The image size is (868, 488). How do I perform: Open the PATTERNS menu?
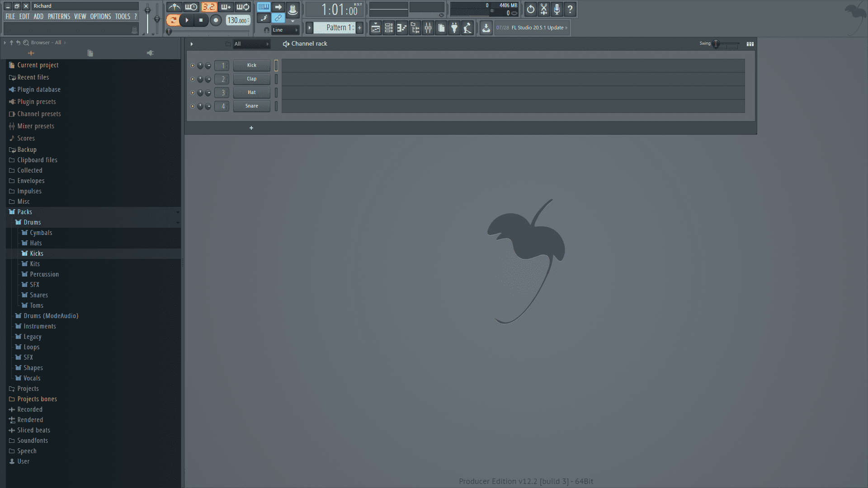click(59, 16)
